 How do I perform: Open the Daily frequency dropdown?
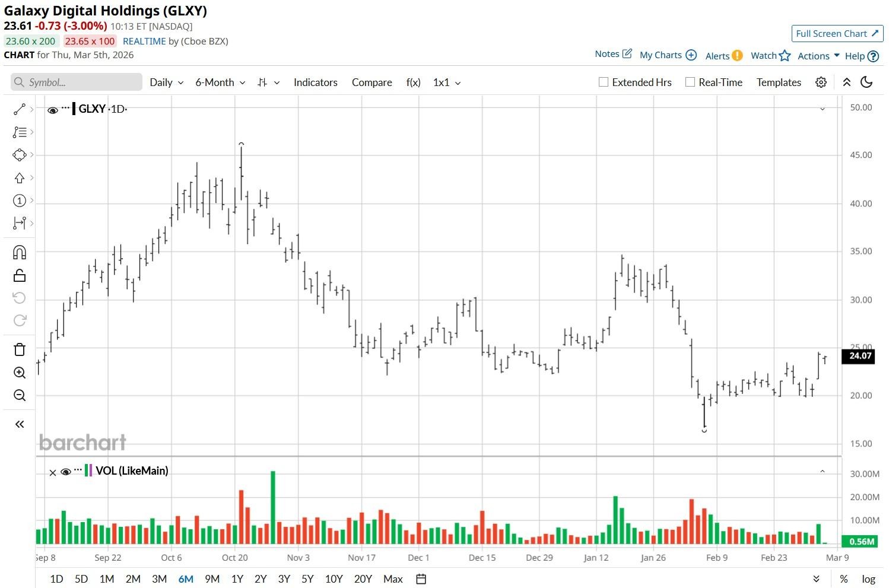(167, 82)
